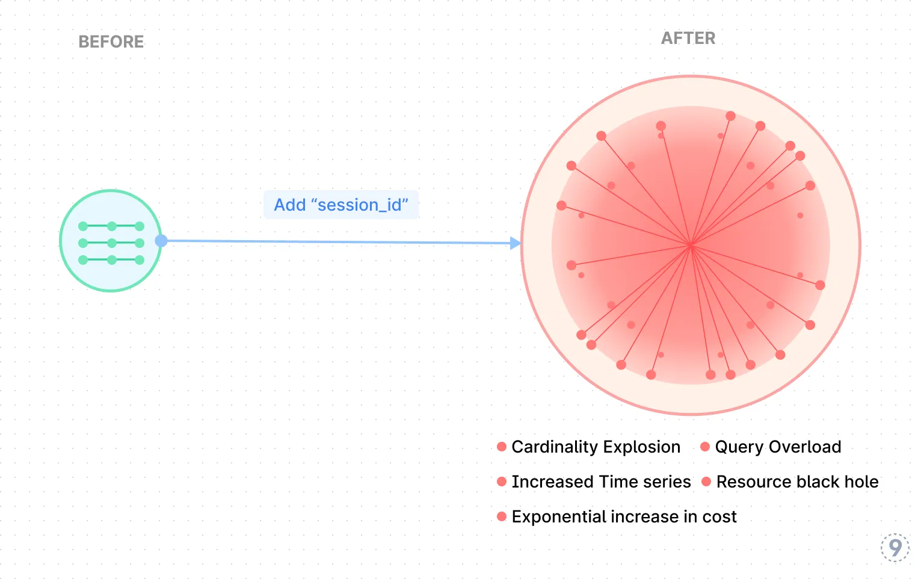Click the center hub of the red burst
The image size is (924, 579).
691,245
